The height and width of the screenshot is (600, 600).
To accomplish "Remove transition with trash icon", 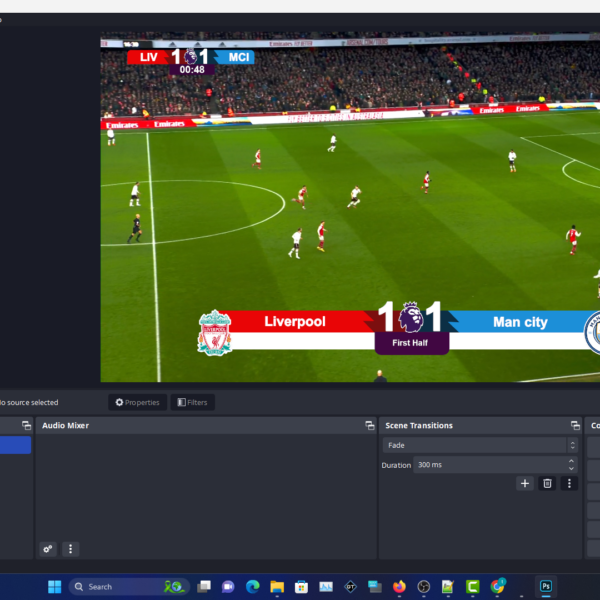I will 547,483.
